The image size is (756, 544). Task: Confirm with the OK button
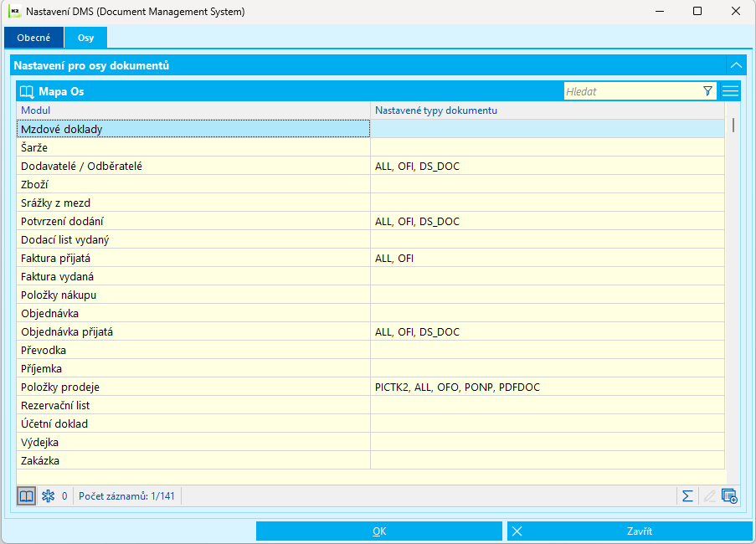pos(379,531)
